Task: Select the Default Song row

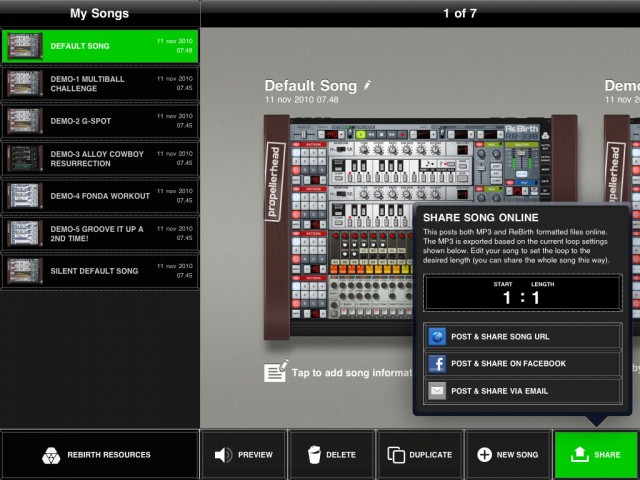Action: point(100,46)
